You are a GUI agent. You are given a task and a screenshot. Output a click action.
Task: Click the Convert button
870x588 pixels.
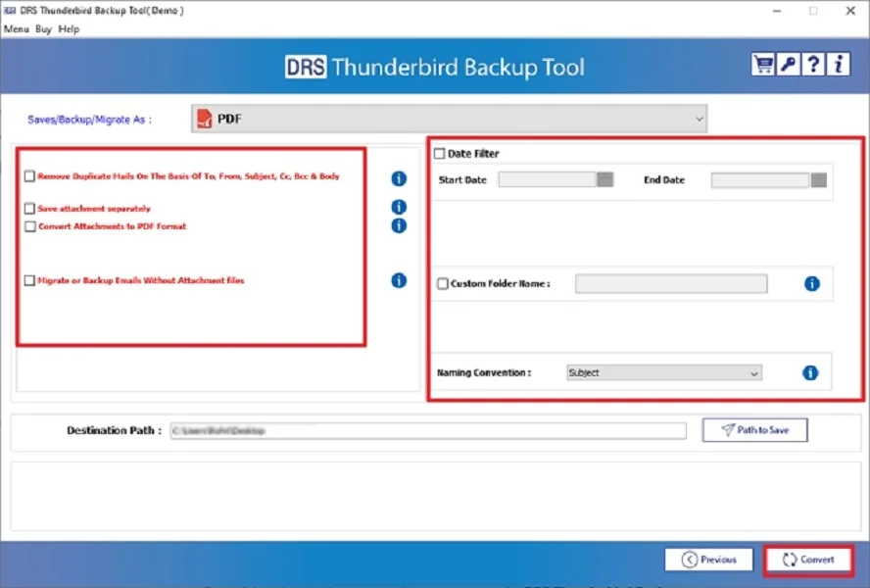pyautogui.click(x=808, y=559)
